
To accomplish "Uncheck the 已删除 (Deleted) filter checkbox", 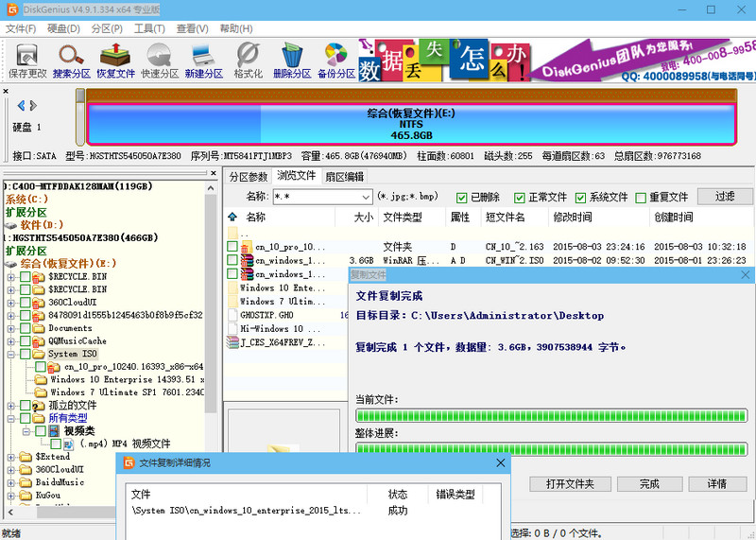I will [x=462, y=198].
